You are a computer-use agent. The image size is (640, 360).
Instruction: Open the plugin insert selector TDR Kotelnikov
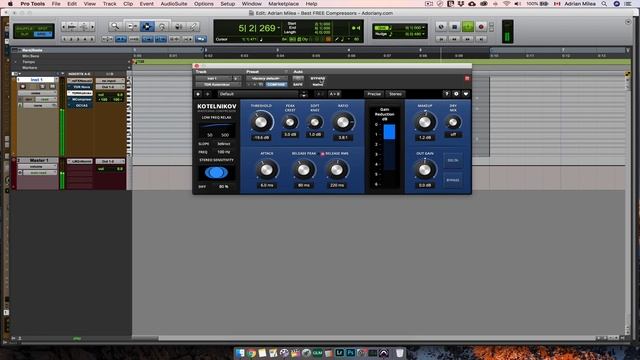tap(218, 84)
